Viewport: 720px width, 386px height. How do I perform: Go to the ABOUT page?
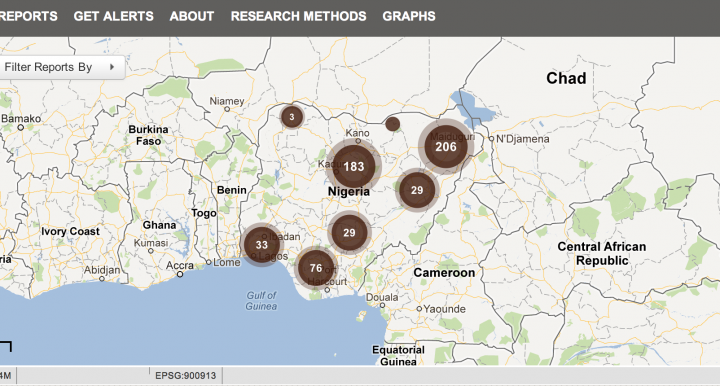click(x=192, y=17)
